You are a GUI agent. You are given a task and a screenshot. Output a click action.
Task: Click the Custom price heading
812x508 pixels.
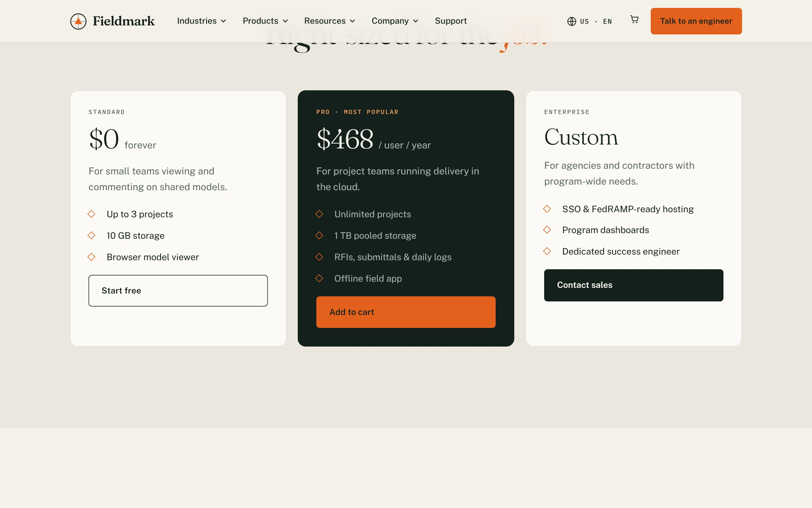[581, 137]
